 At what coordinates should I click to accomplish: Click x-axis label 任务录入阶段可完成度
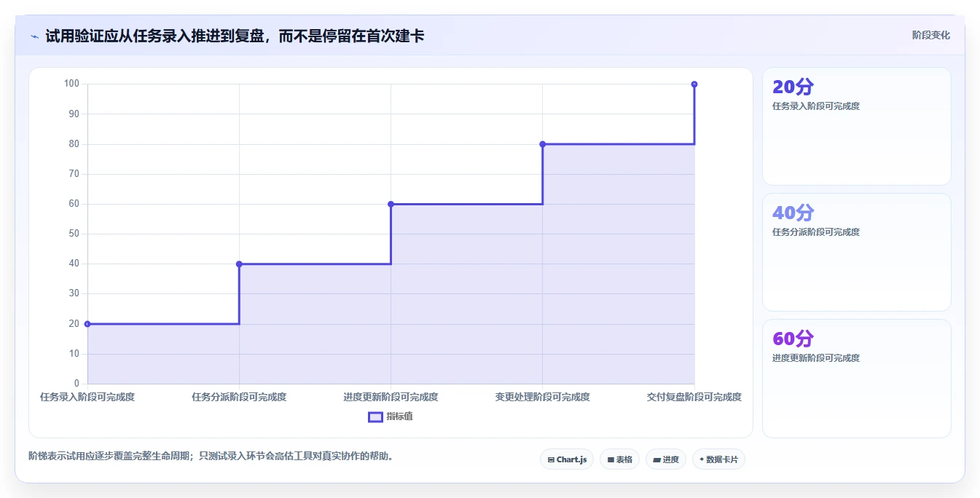tap(87, 397)
